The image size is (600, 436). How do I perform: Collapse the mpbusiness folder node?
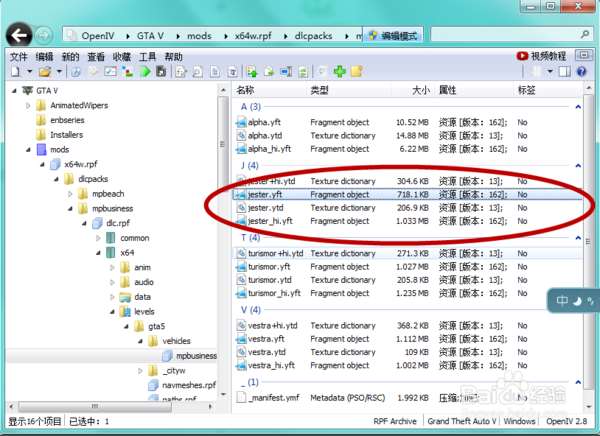[x=70, y=209]
